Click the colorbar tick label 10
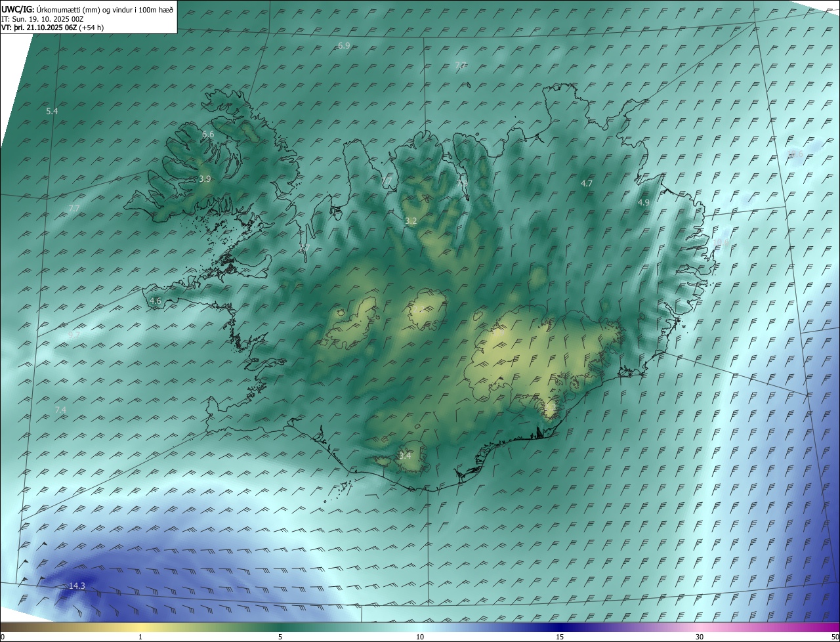 pyautogui.click(x=420, y=637)
